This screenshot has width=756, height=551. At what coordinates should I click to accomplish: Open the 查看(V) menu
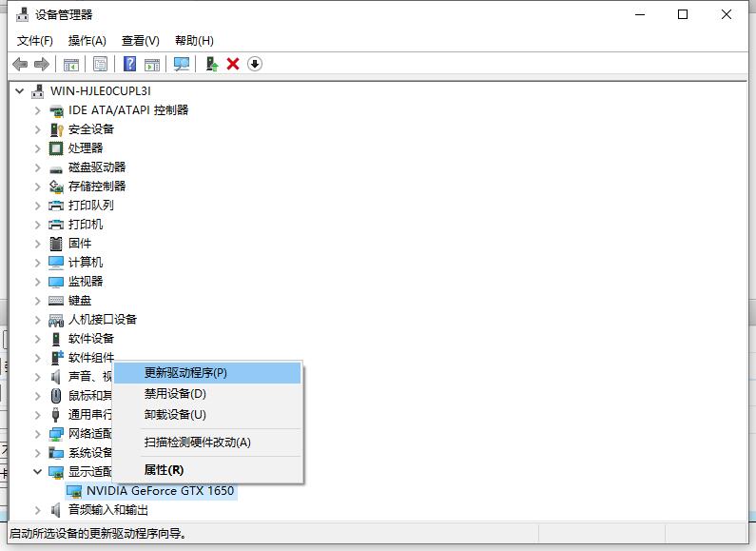141,41
